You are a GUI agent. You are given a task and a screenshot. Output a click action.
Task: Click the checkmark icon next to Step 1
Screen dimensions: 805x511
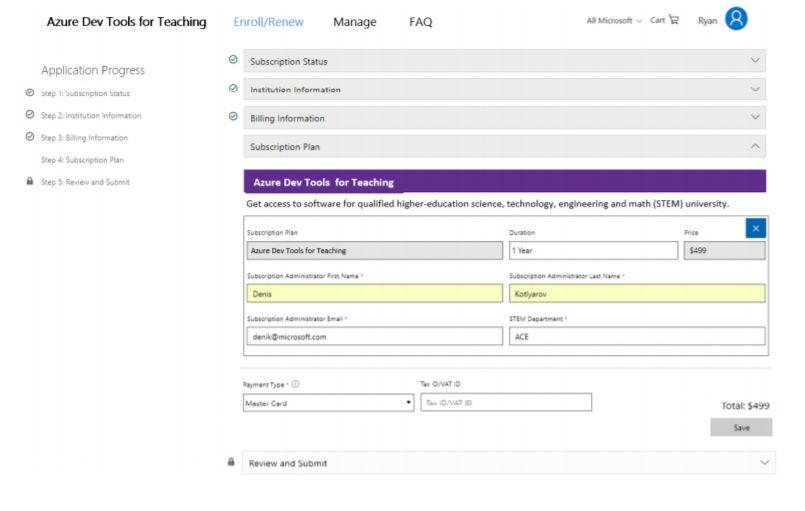[30, 92]
